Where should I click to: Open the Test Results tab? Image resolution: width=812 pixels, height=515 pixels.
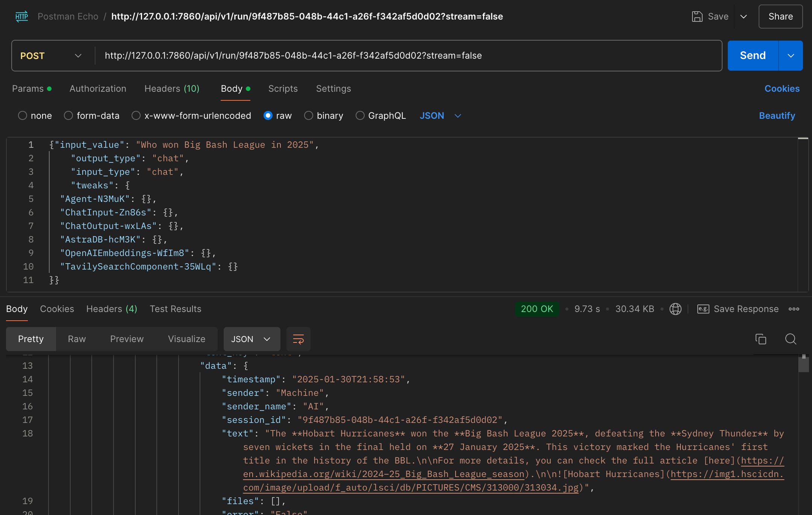[175, 309]
